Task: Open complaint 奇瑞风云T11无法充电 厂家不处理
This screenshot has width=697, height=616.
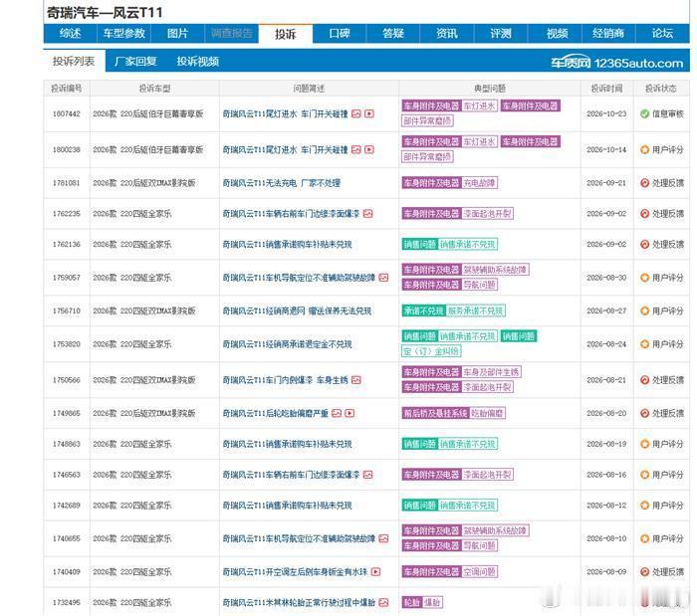Action: [x=282, y=183]
